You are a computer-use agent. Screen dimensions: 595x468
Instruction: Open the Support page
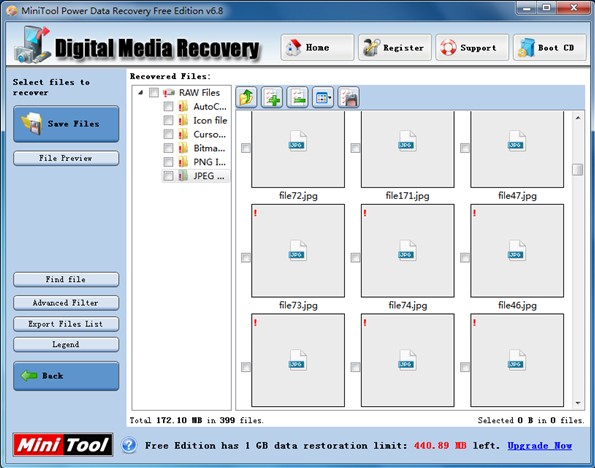472,47
